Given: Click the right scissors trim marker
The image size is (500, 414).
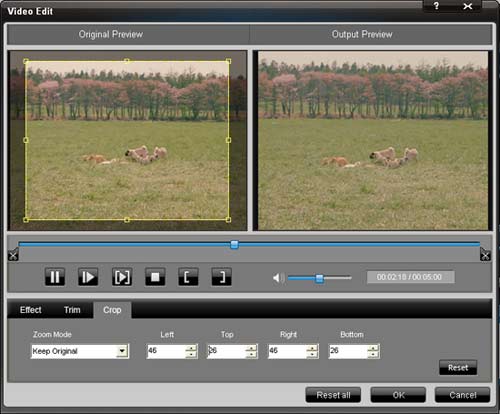Looking at the screenshot, I should click(485, 255).
